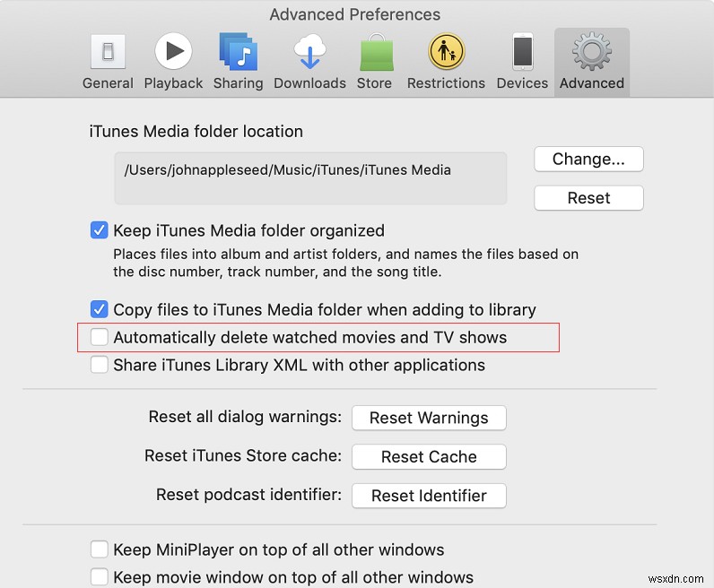Screen dimensions: 714x588
Task: Open the Downloads cloud arrow icon
Action: coord(309,51)
